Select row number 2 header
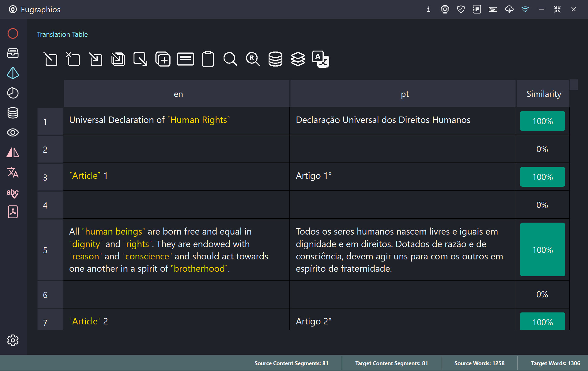Viewport: 588px width, 371px height. tap(45, 149)
